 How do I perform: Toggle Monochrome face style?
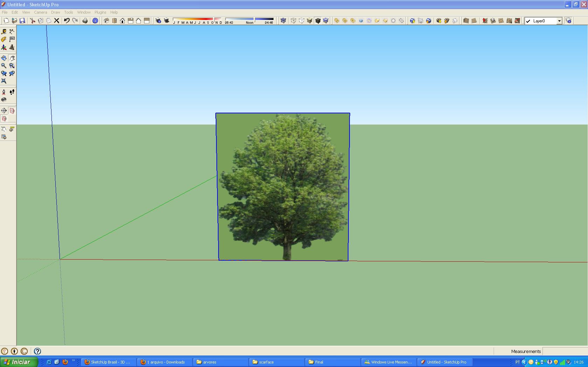[326, 21]
